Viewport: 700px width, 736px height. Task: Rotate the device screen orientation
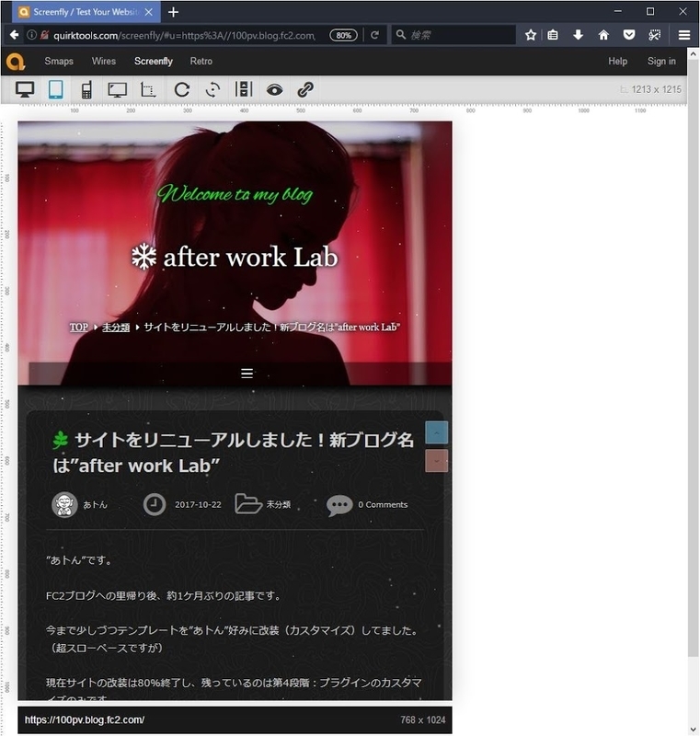(x=212, y=89)
